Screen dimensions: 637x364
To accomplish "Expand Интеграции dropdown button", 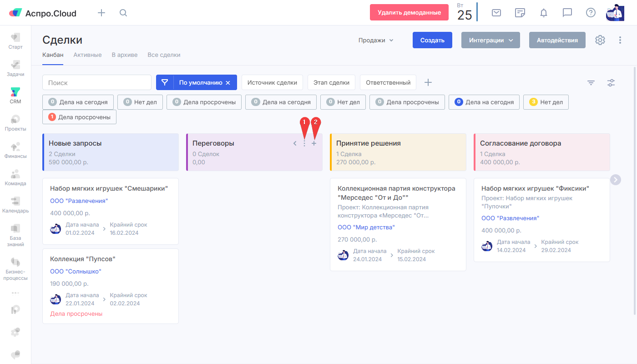I will pos(490,40).
